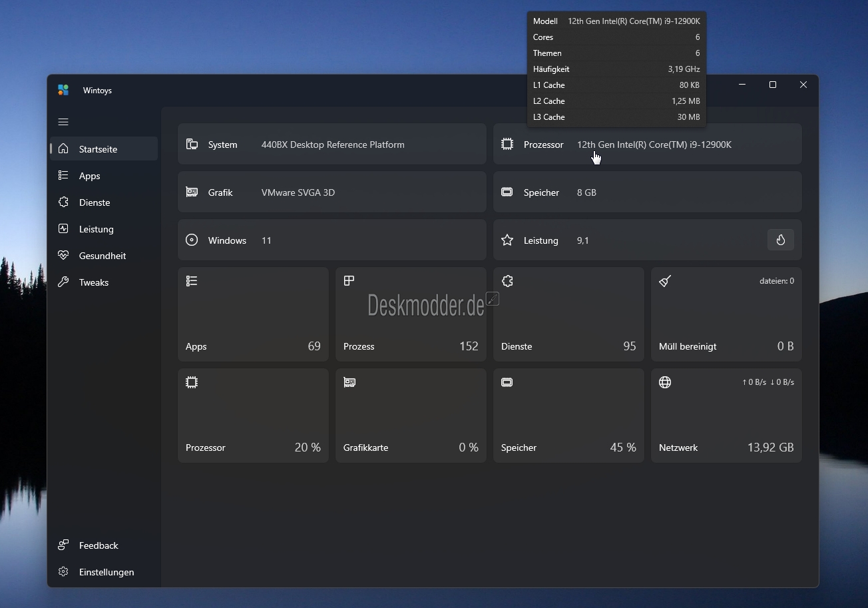The height and width of the screenshot is (608, 868).
Task: Click the performance chart icon beside Leistung
Action: [63, 228]
